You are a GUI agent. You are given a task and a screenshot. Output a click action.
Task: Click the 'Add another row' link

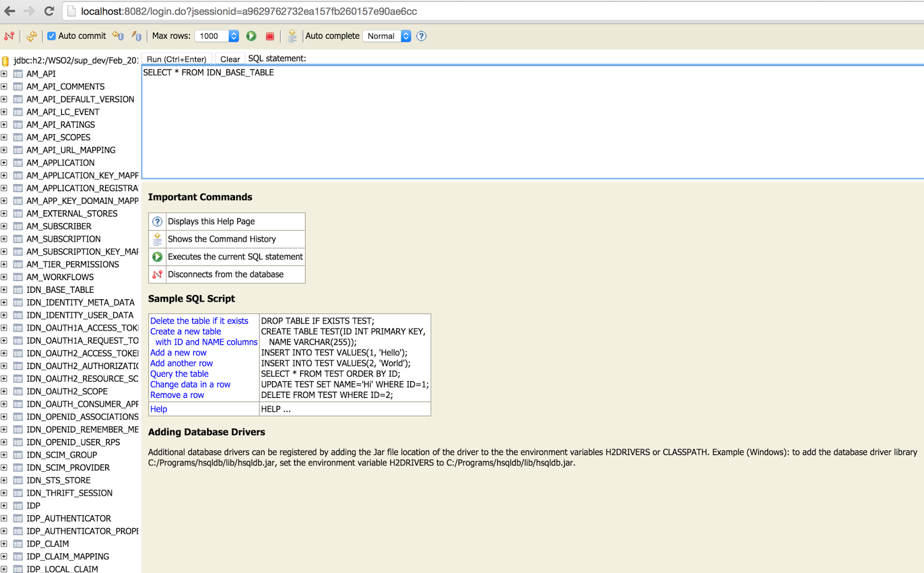click(181, 363)
